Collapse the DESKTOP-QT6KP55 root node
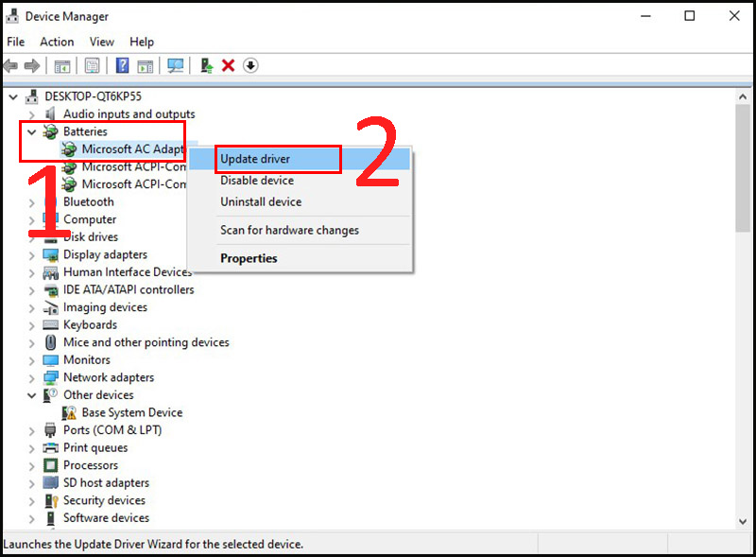 13,97
